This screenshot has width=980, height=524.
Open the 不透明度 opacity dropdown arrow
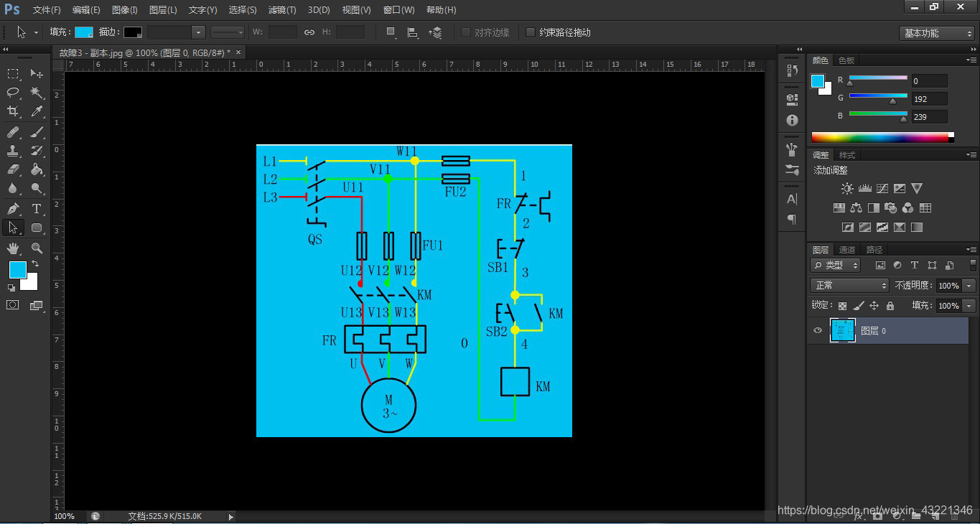pyautogui.click(x=969, y=286)
